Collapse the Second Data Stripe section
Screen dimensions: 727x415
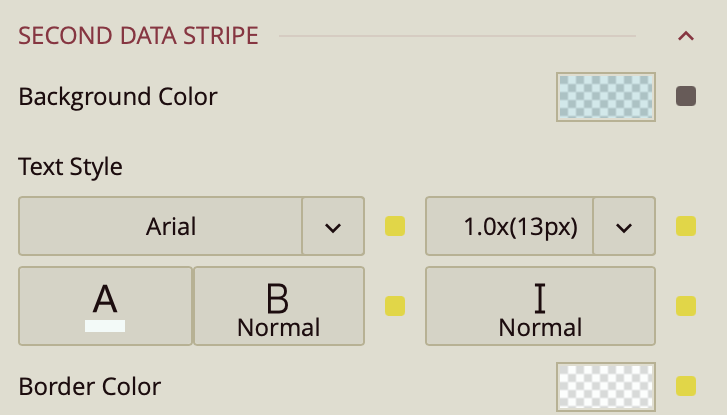(686, 37)
